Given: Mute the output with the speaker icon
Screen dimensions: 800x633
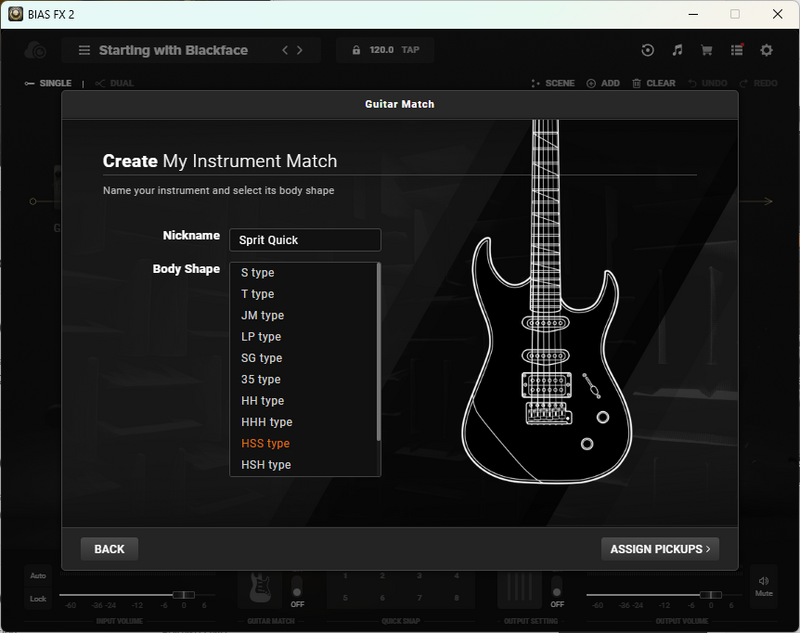Looking at the screenshot, I should pos(762,583).
